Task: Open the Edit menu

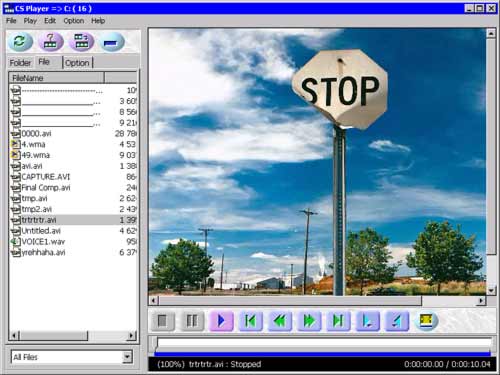Action: (50, 21)
